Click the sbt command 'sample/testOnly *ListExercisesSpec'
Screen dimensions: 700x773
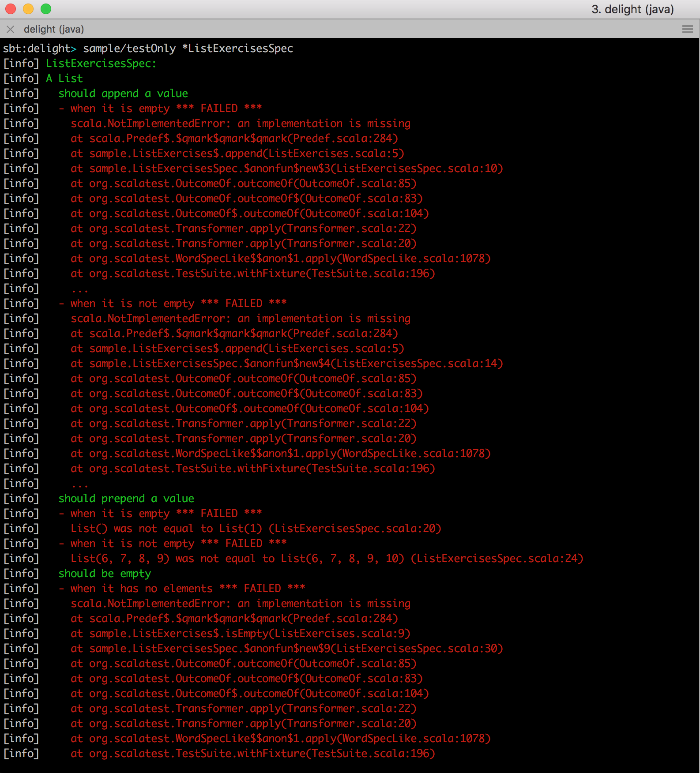(188, 49)
